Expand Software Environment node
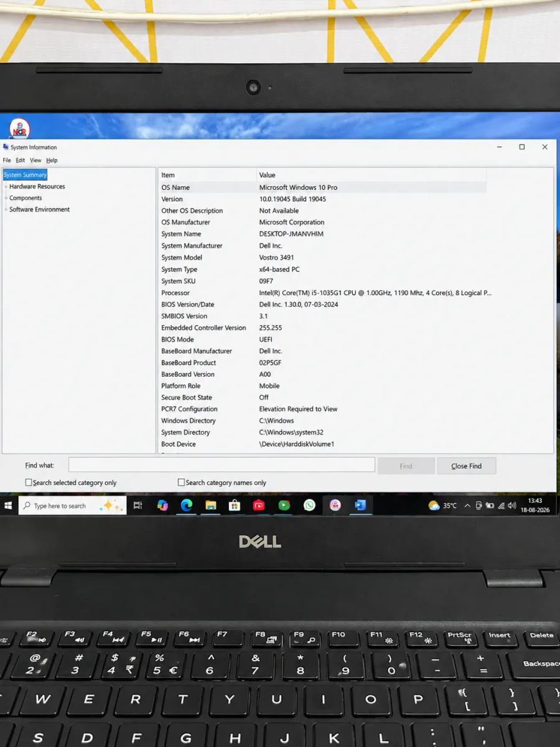The image size is (560, 747). click(6, 210)
